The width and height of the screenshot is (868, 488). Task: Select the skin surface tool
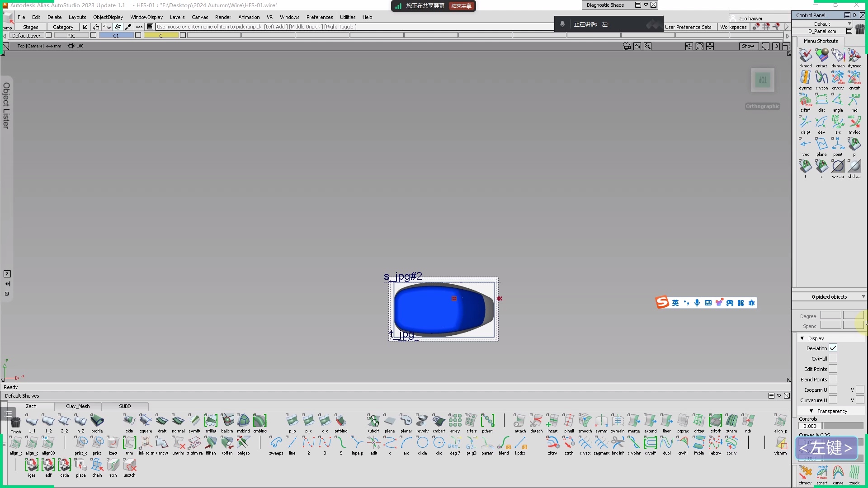coord(129,421)
